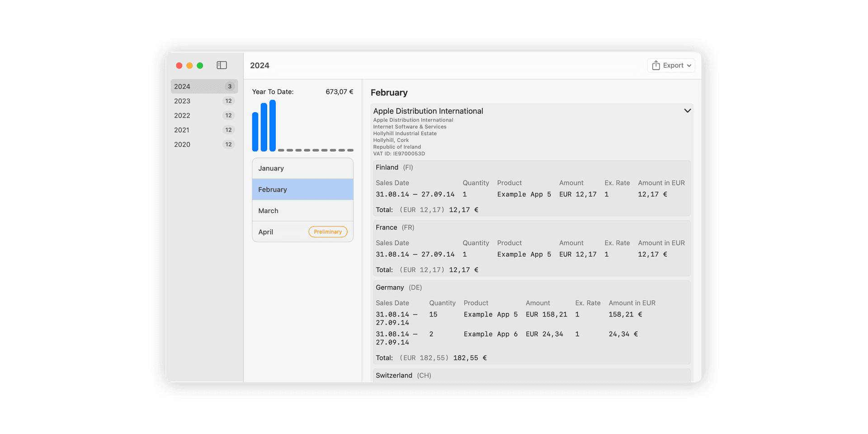Select year 2024 in sidebar

click(x=204, y=86)
